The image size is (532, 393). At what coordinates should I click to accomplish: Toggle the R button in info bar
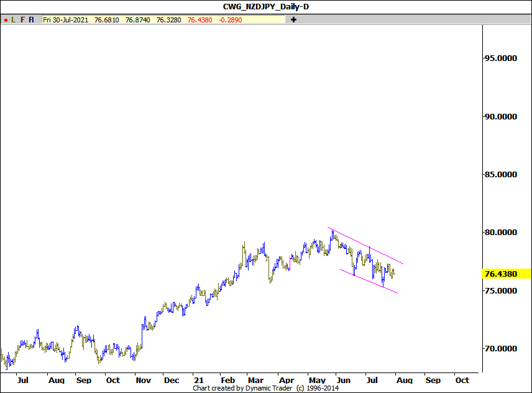click(31, 20)
